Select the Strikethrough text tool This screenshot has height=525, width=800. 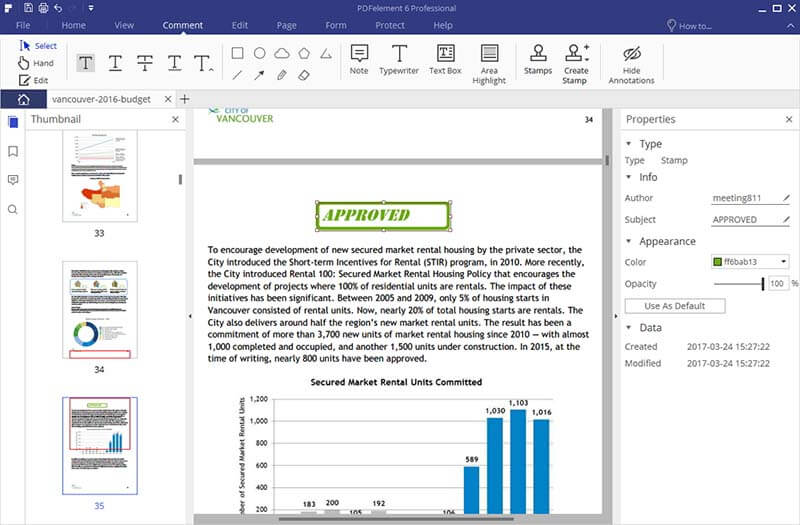click(145, 63)
